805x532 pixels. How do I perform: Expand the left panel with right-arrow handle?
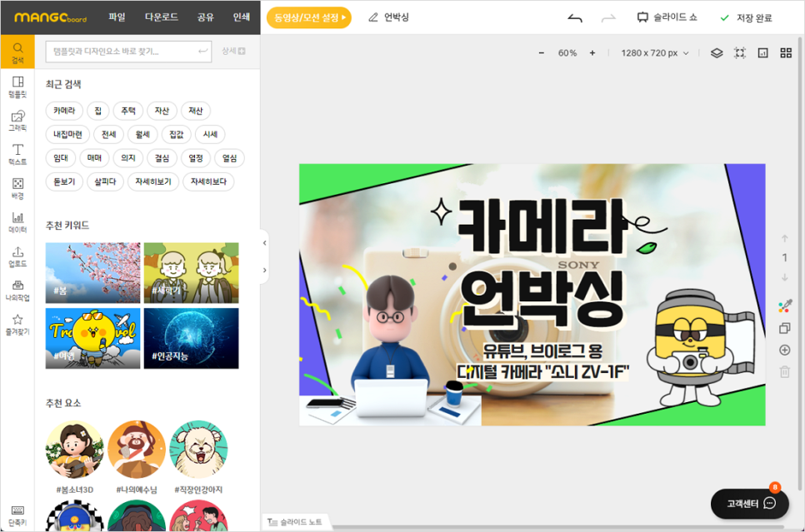264,270
